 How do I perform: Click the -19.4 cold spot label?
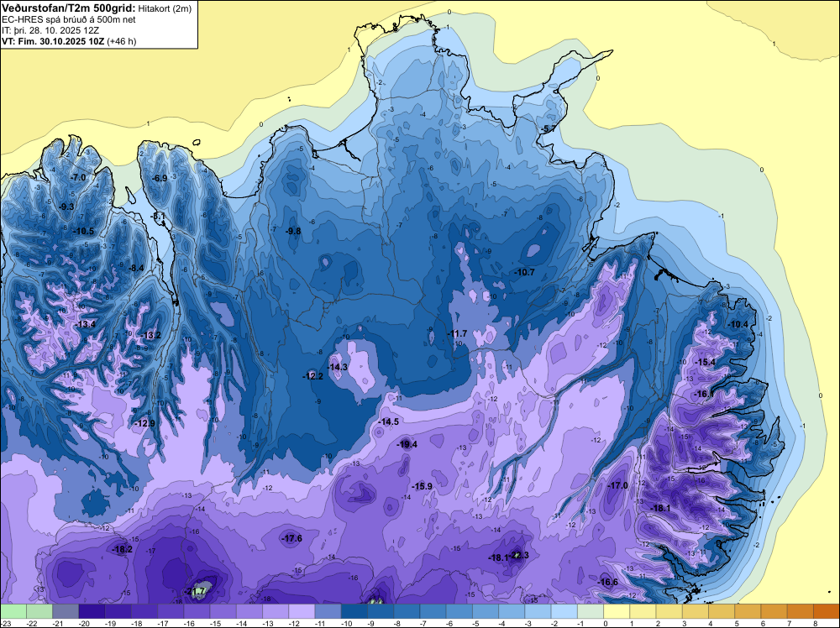click(407, 444)
